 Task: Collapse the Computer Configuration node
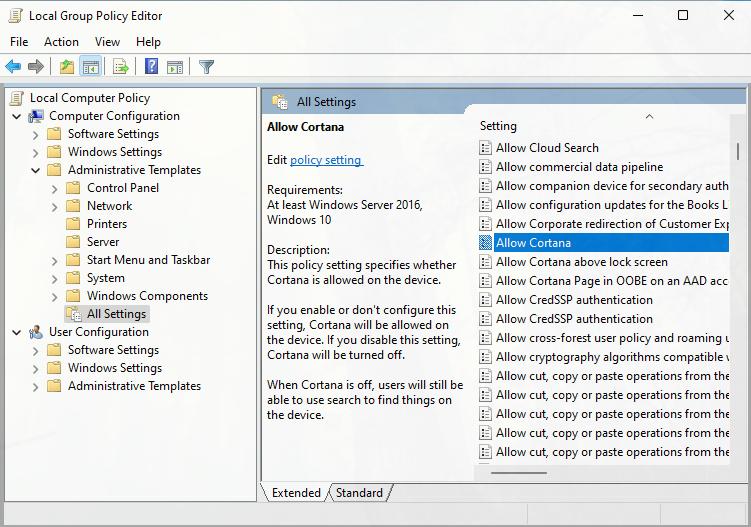(17, 116)
